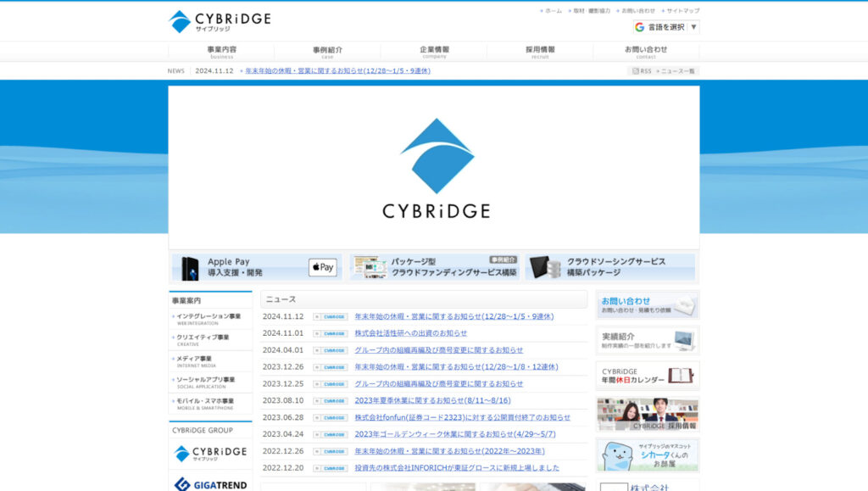Click the GIGATREND group logo
The height and width of the screenshot is (491, 868).
point(210,483)
